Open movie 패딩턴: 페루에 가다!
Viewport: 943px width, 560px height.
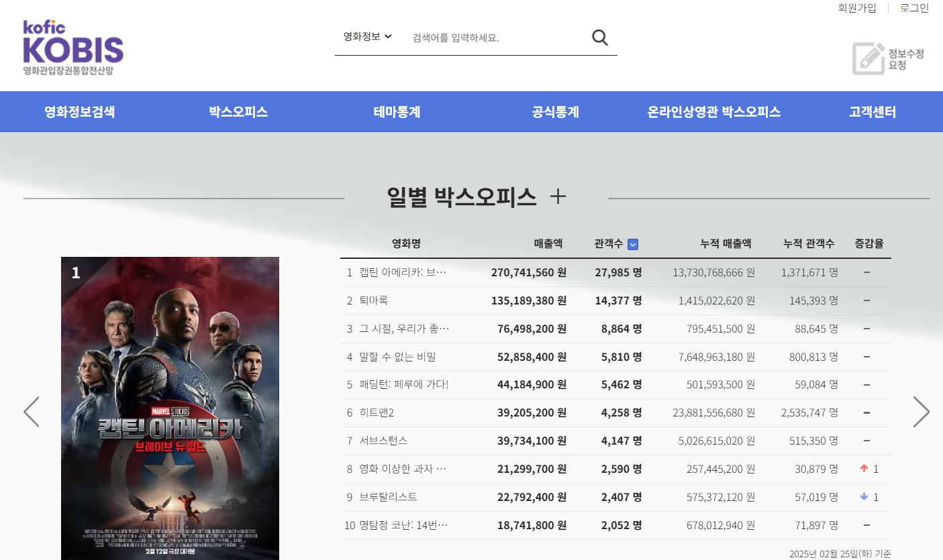403,385
